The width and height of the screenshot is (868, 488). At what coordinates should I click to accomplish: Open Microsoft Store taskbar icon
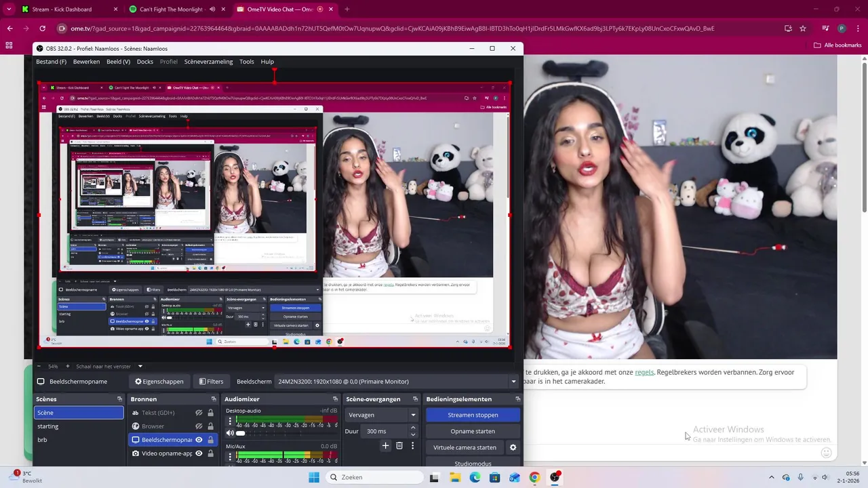point(494,477)
